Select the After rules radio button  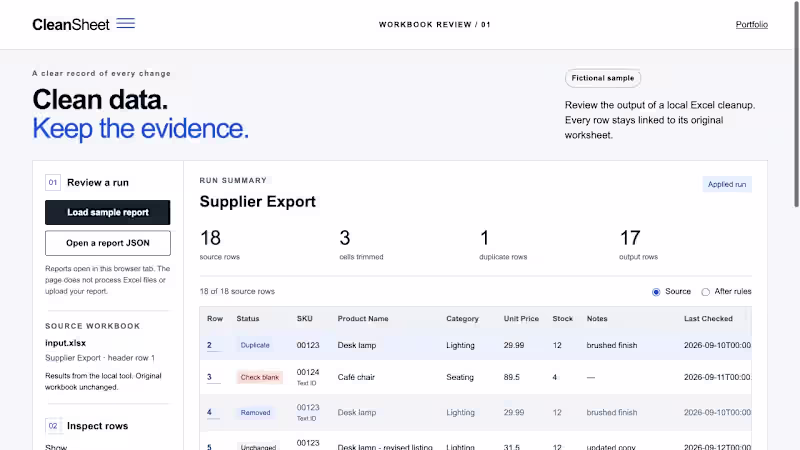coord(705,292)
